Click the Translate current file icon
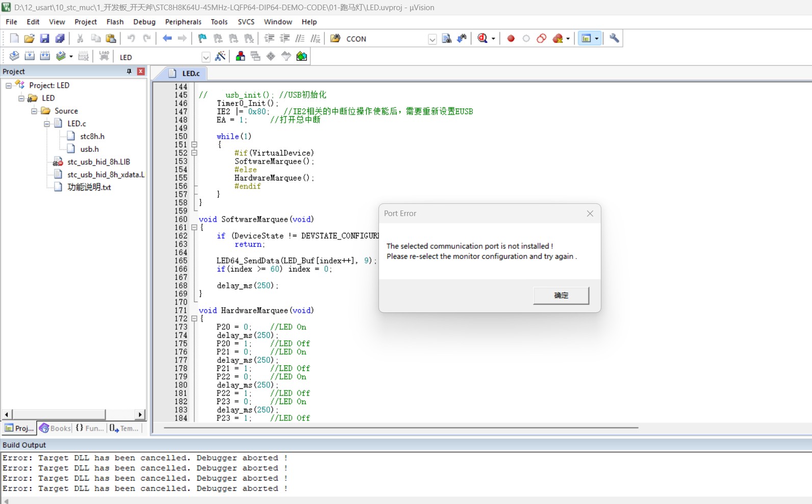Viewport: 812px width, 504px height. point(14,57)
